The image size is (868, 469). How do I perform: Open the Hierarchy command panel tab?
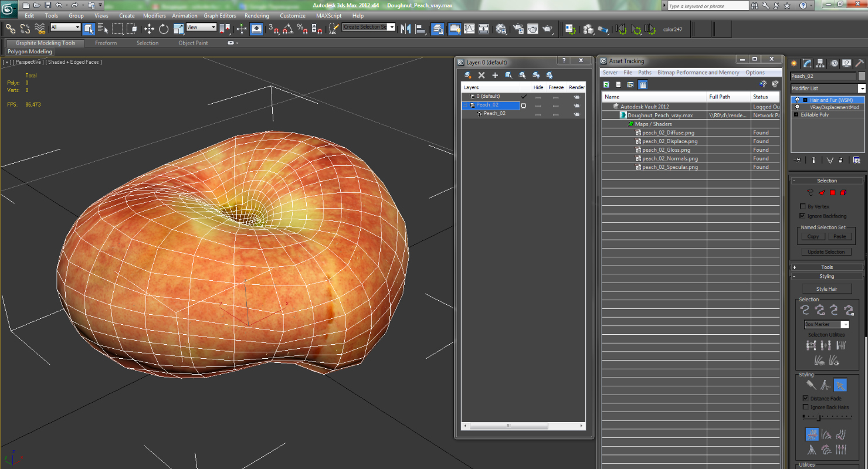pos(820,63)
